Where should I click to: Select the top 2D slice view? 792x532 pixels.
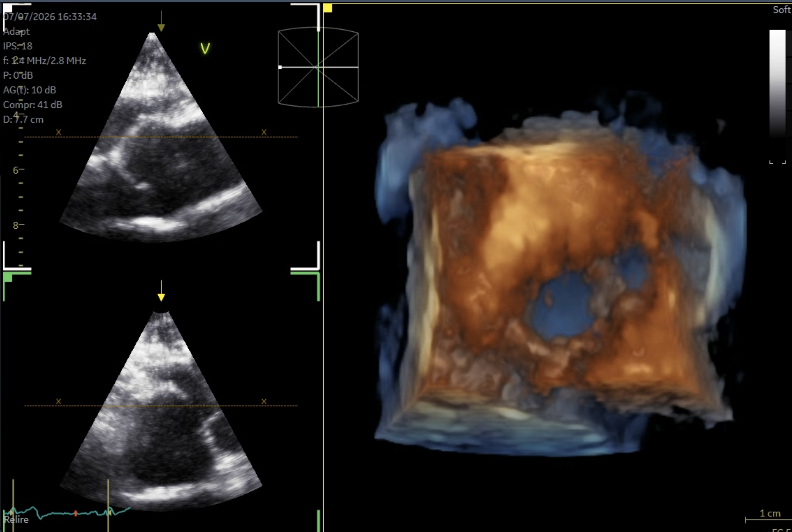161,137
